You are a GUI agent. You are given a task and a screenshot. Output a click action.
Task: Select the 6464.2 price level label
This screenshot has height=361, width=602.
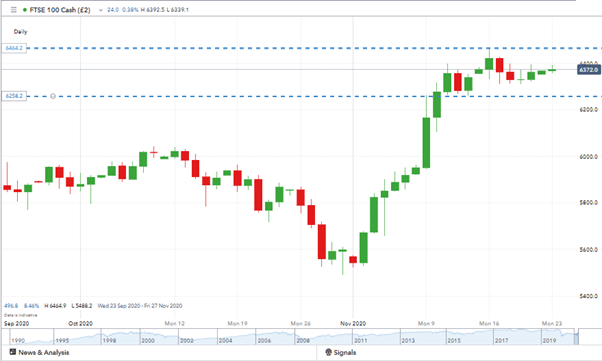click(x=14, y=48)
